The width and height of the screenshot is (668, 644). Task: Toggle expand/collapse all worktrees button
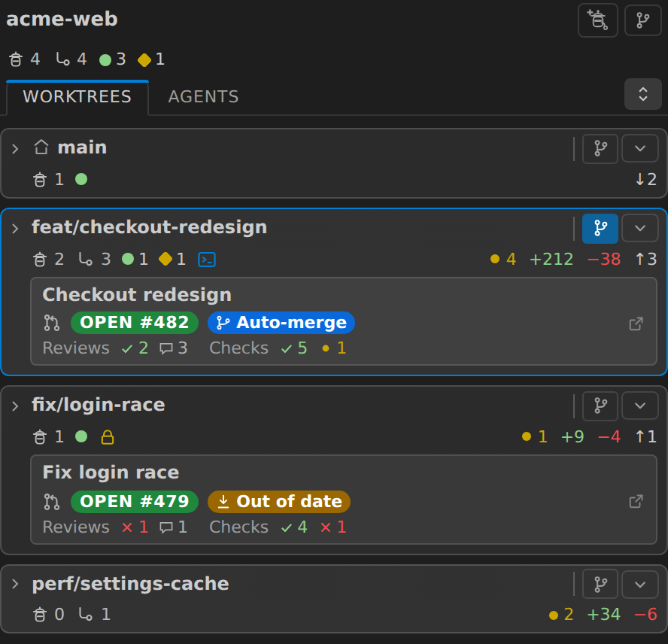(x=643, y=94)
